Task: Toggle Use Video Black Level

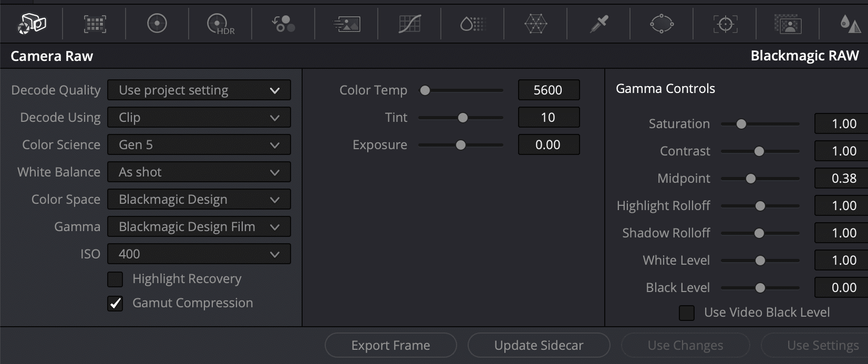Action: pyautogui.click(x=686, y=312)
